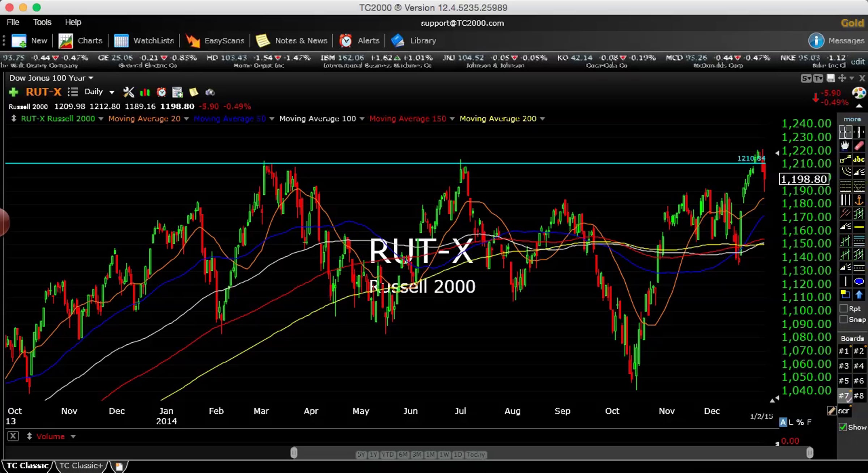Viewport: 868px width, 473px height.
Task: Open the Daily timeframe dropdown
Action: (x=99, y=92)
